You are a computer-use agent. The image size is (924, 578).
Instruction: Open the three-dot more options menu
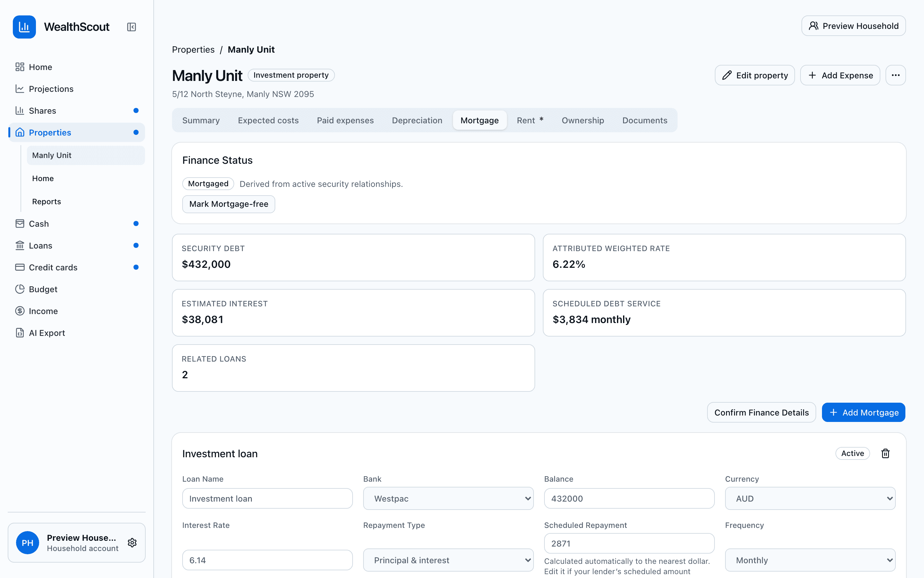click(896, 75)
